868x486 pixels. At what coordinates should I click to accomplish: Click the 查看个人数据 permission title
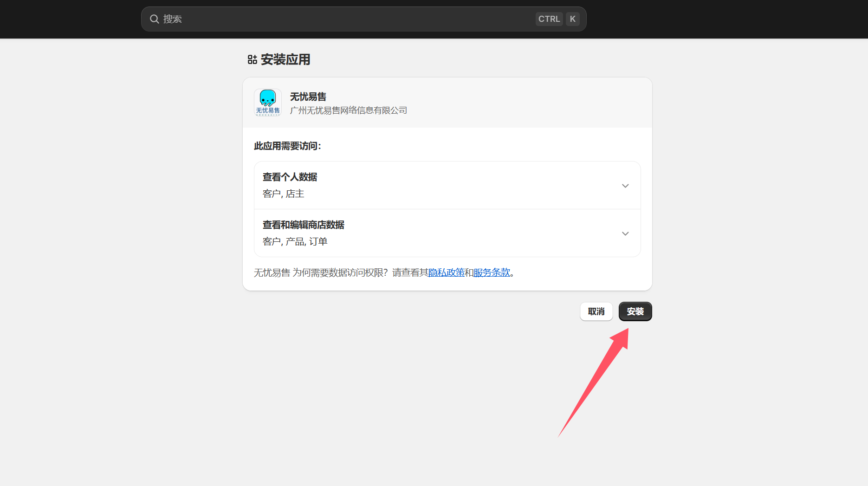290,177
